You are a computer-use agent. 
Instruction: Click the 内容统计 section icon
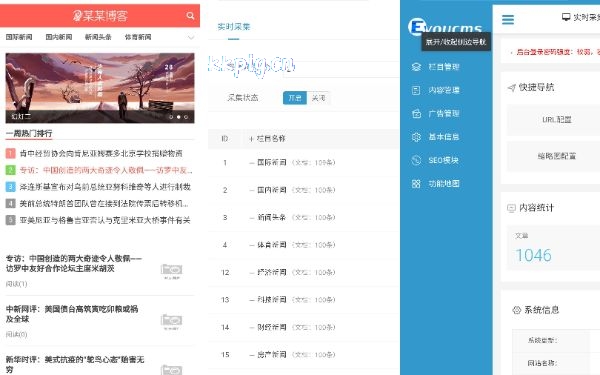[511, 208]
